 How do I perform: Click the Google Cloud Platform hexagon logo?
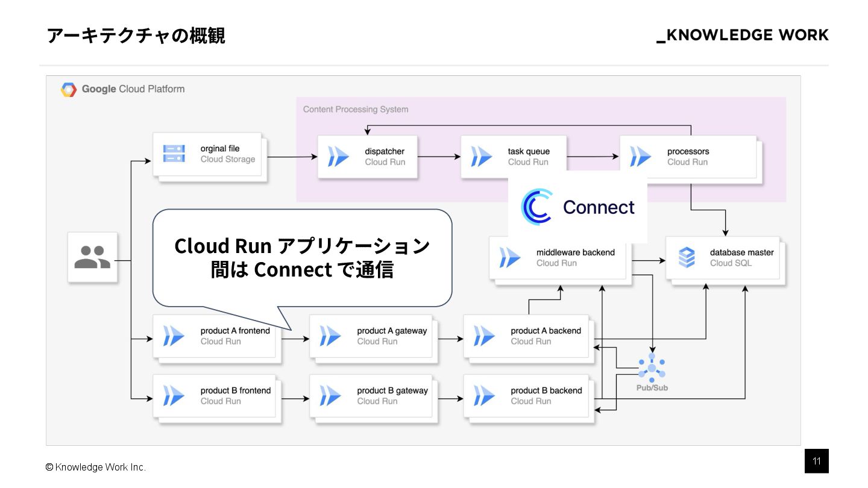pyautogui.click(x=69, y=90)
